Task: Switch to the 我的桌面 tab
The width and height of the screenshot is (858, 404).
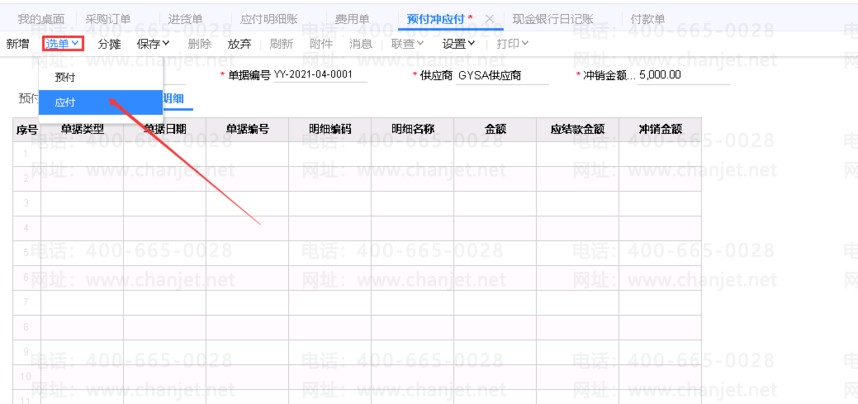Action: point(41,19)
